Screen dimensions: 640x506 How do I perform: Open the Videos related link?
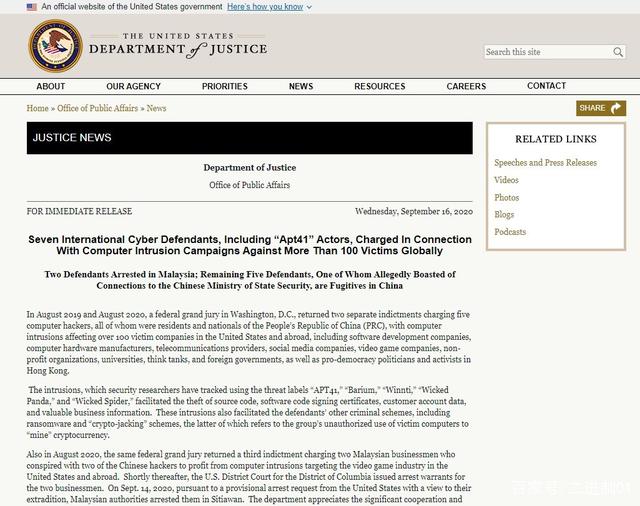point(506,180)
